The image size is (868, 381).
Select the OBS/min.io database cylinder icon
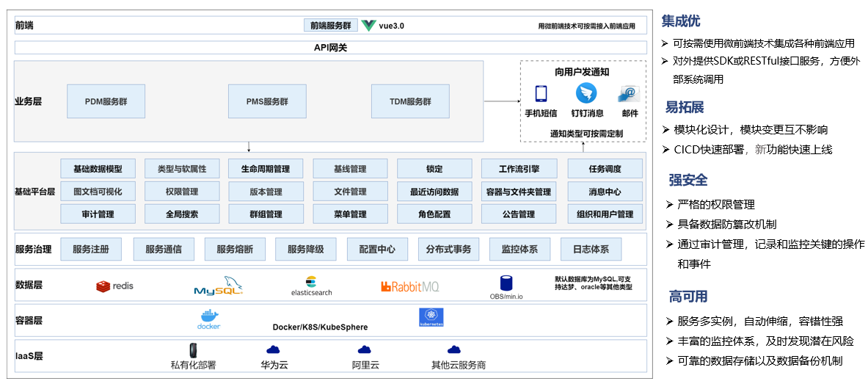tap(506, 283)
